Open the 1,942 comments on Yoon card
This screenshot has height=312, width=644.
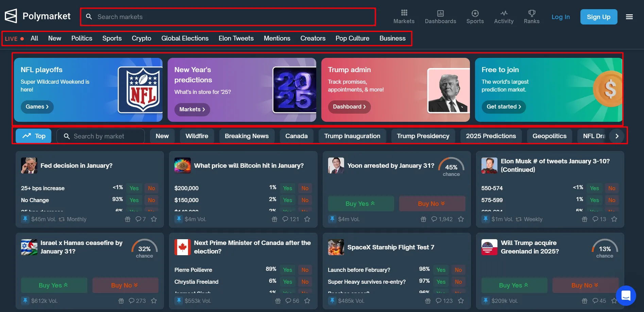442,219
